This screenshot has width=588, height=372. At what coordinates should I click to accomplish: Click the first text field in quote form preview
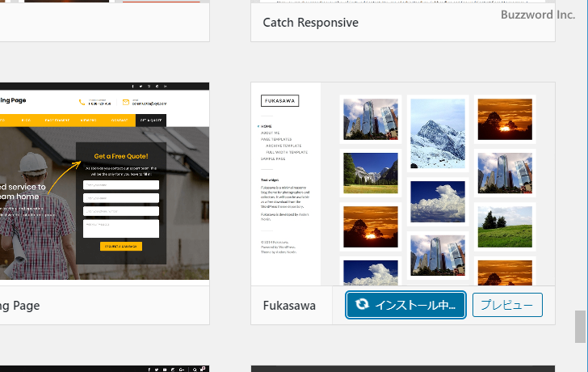tap(120, 184)
